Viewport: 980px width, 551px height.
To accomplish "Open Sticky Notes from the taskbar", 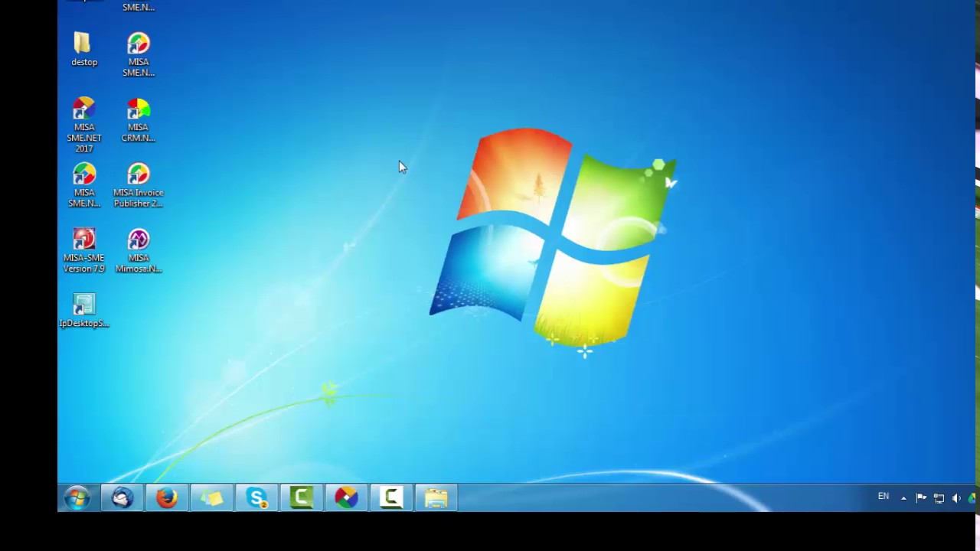I will (x=212, y=498).
